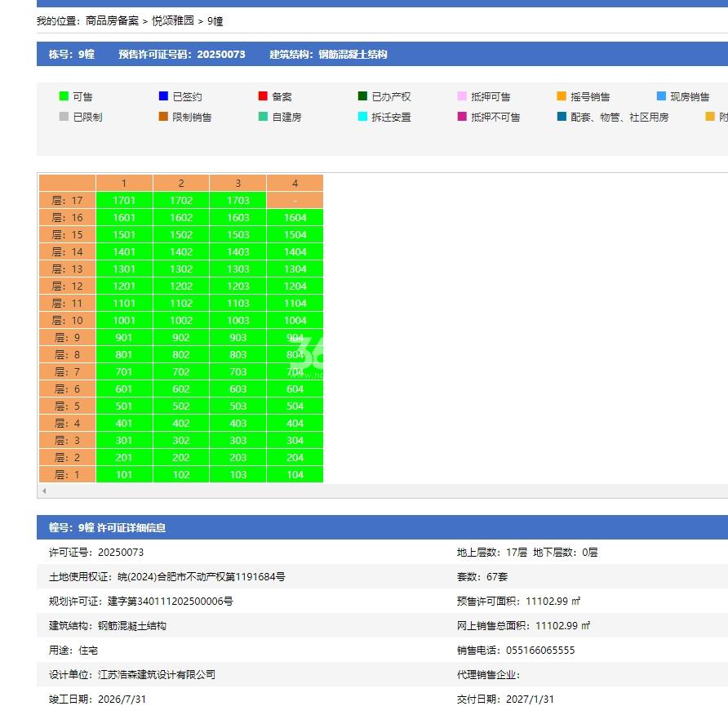
Task: Open unit 1604 details
Action: point(295,217)
